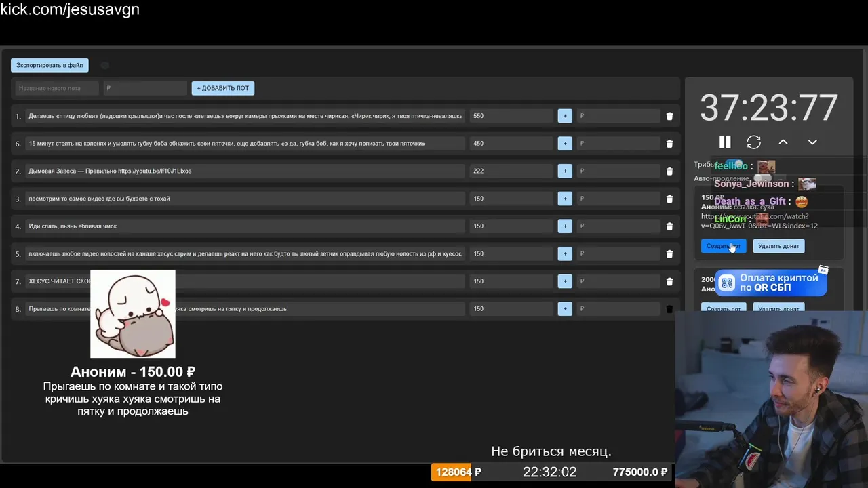Screen dimensions: 868x488
Task: Click lot name 'посмотрим то самое видео'
Action: pos(245,199)
